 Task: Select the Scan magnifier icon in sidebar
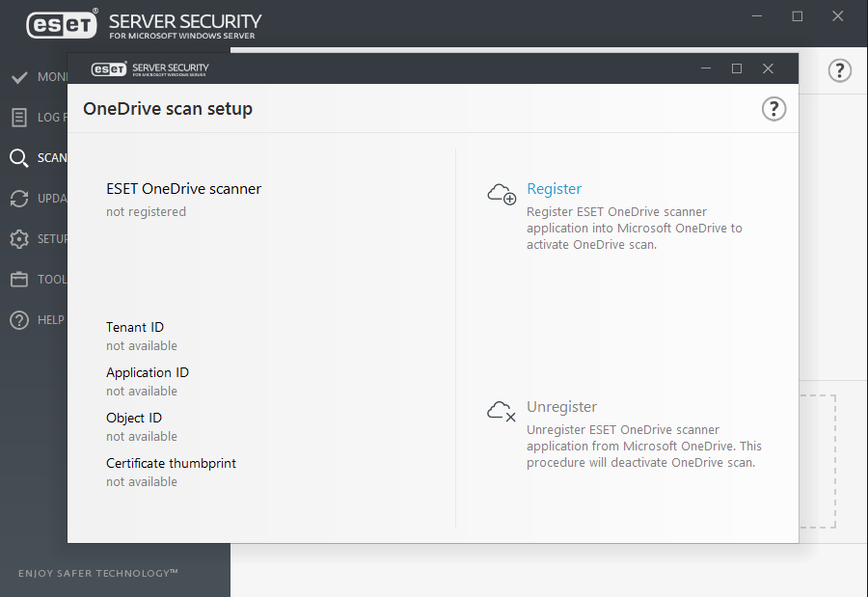[x=18, y=158]
